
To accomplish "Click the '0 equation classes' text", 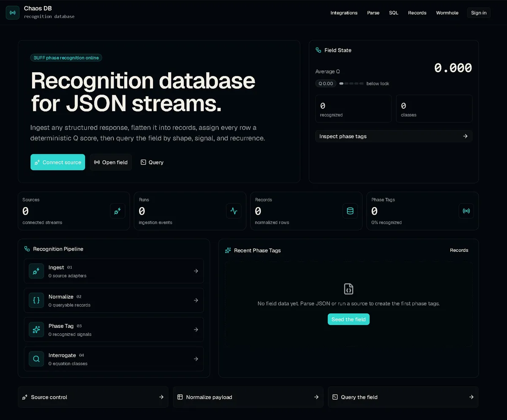I will point(68,364).
